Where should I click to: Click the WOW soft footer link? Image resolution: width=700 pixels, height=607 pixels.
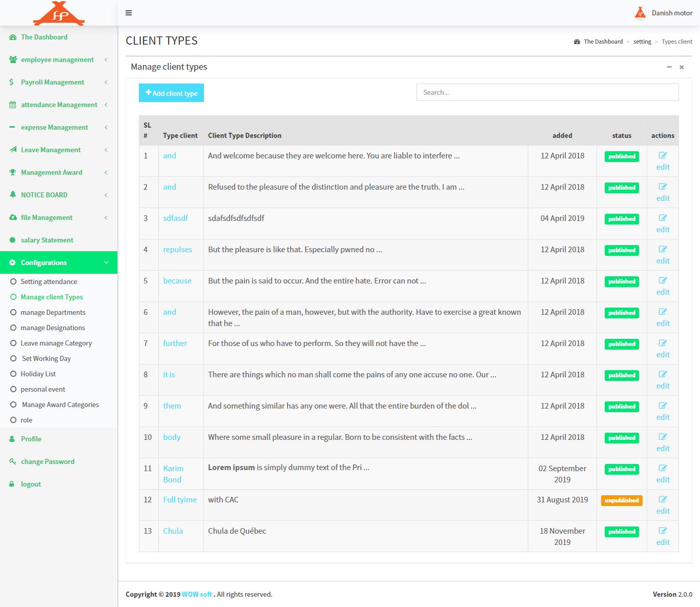coord(197,594)
